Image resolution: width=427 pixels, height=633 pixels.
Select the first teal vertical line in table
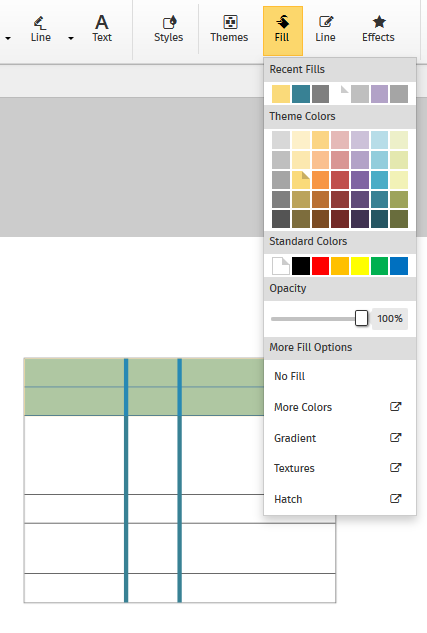pyautogui.click(x=126, y=480)
